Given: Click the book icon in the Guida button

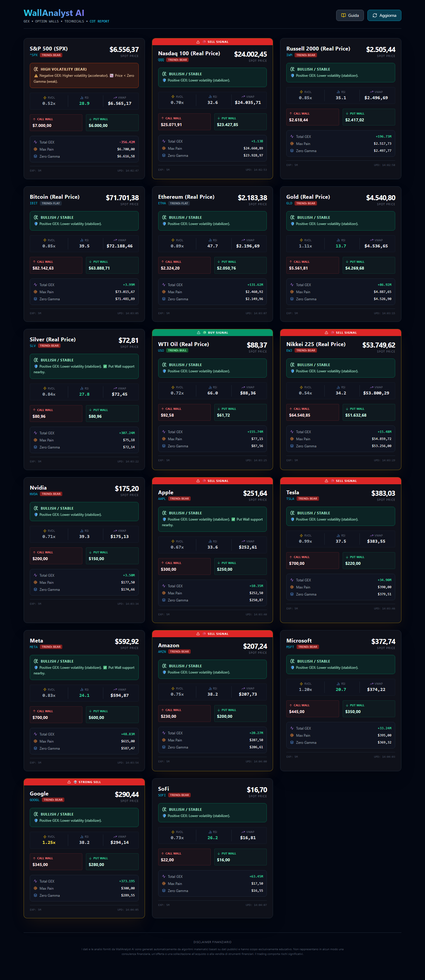Looking at the screenshot, I should point(343,16).
